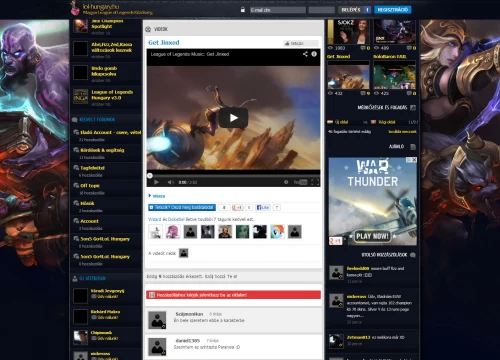Focus the E-mail address input field
Viewport: 500px width, 360px height.
[278, 10]
